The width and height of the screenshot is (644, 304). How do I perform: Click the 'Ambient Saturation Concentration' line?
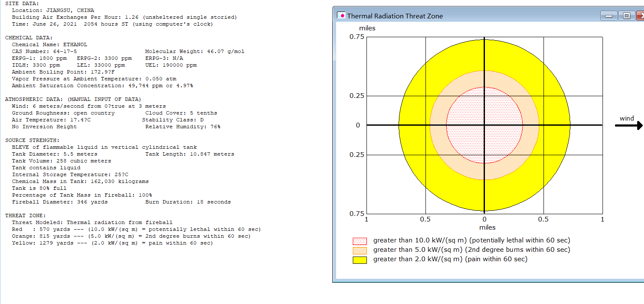(x=103, y=86)
